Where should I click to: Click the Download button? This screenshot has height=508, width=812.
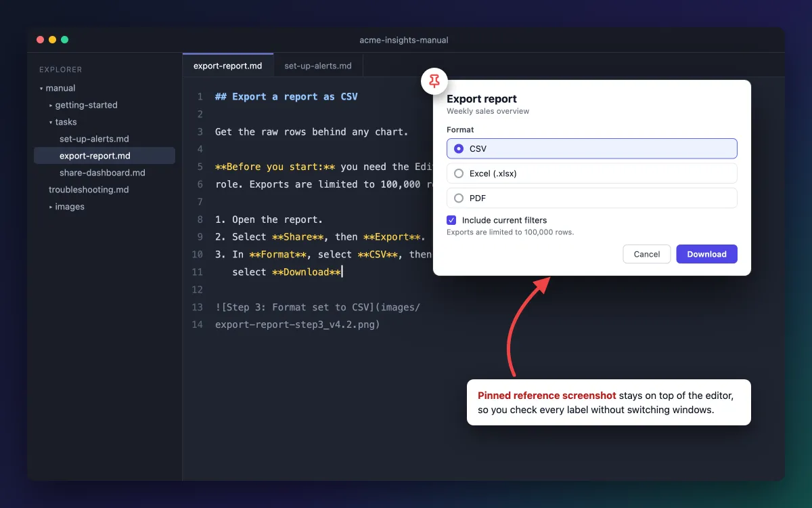click(x=707, y=254)
